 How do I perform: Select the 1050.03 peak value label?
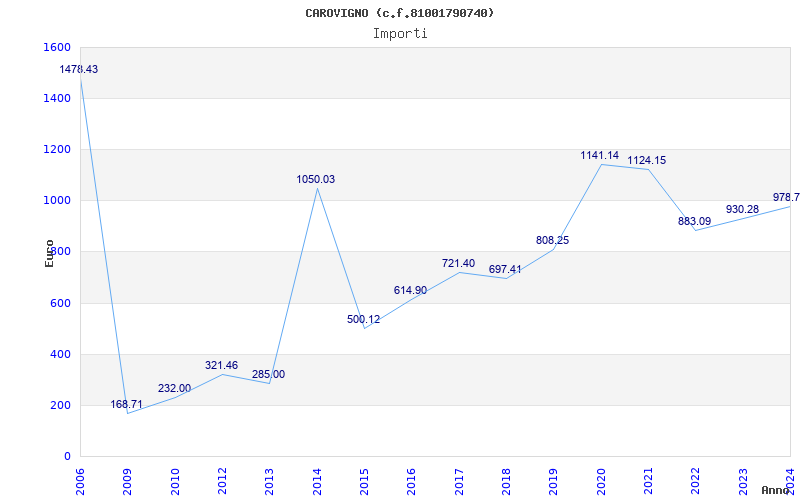[x=316, y=180]
